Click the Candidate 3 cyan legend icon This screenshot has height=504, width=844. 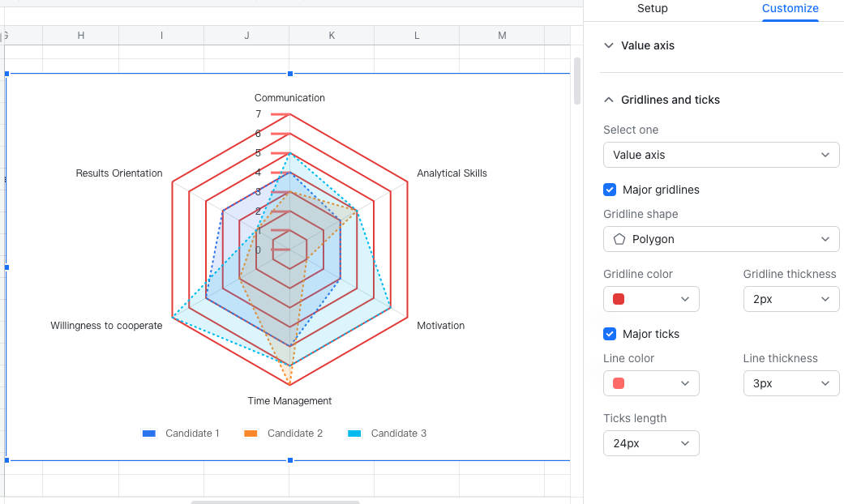[353, 434]
